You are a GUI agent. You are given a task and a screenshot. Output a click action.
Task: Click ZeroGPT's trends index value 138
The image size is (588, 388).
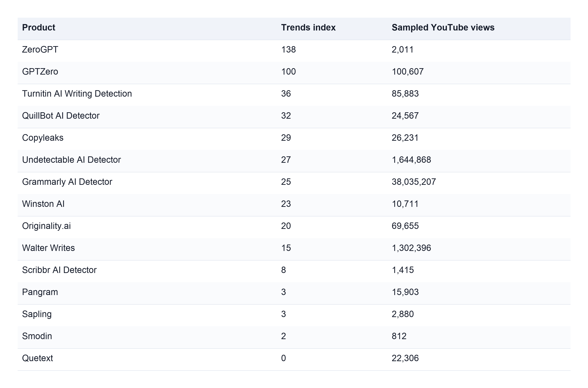288,49
